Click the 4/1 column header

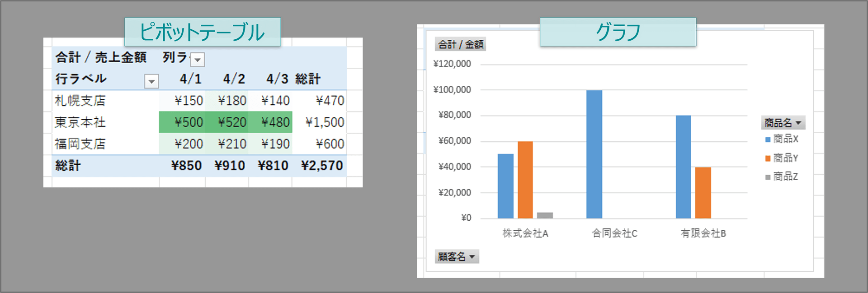tap(190, 79)
